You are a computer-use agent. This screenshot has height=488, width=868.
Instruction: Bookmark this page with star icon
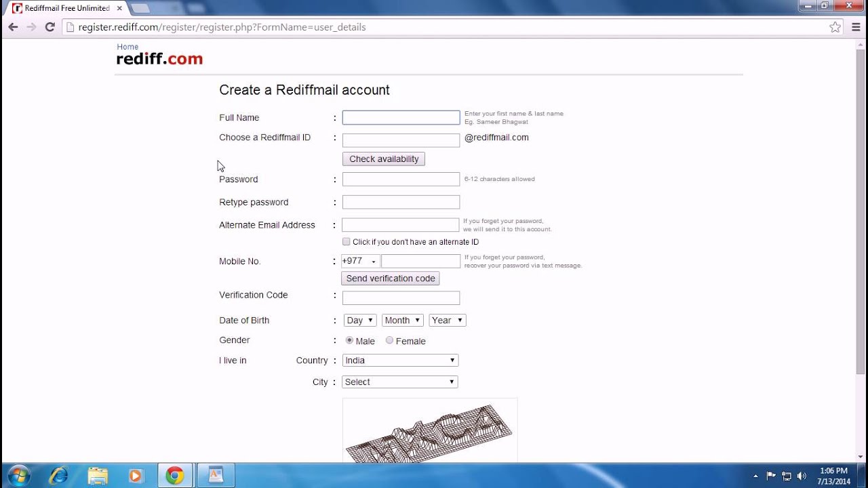point(835,27)
